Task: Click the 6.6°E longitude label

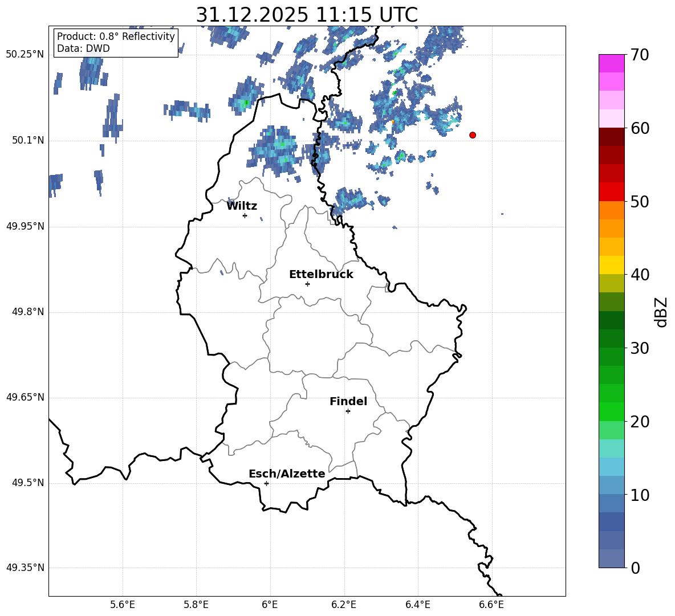Action: coord(491,605)
